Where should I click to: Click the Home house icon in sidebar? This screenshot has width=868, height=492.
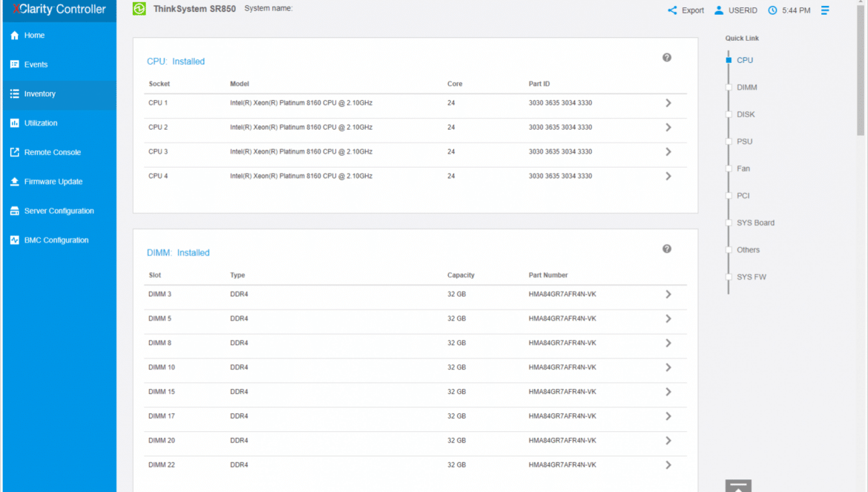(x=14, y=36)
